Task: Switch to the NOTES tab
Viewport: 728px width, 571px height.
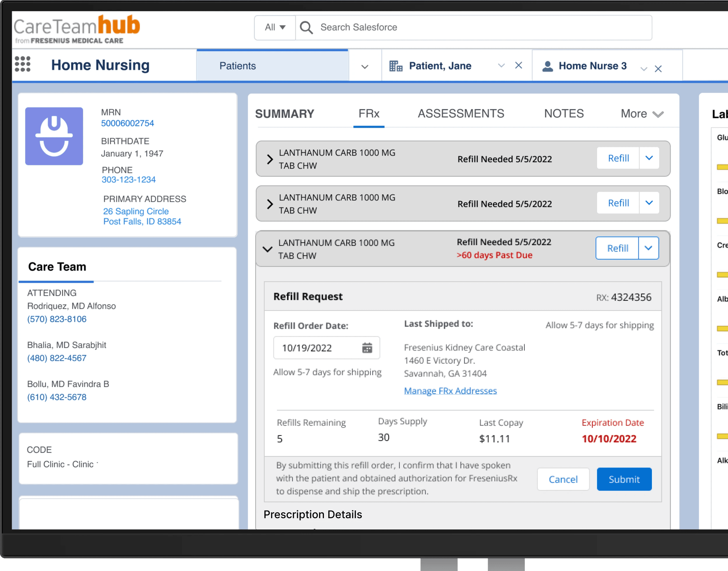Action: pyautogui.click(x=564, y=114)
